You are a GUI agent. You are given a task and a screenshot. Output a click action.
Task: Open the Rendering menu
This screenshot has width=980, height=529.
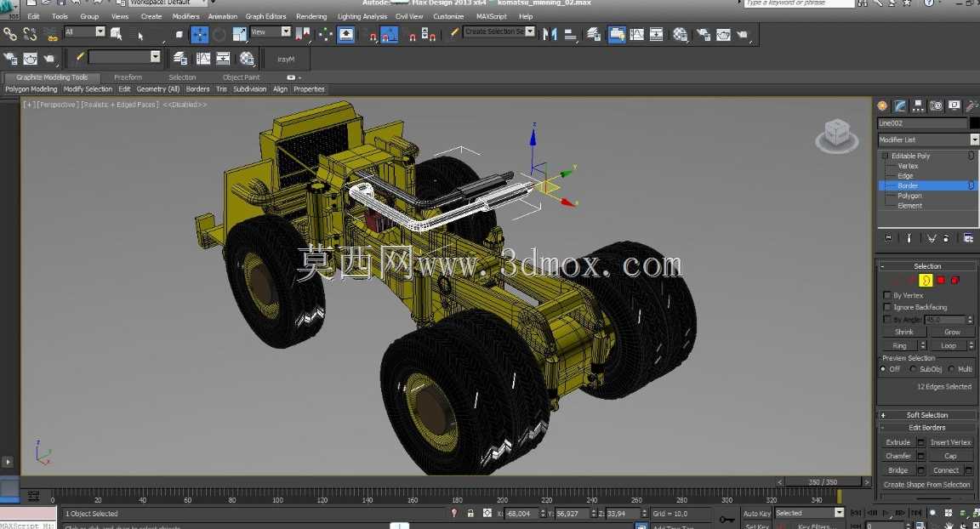pos(311,16)
